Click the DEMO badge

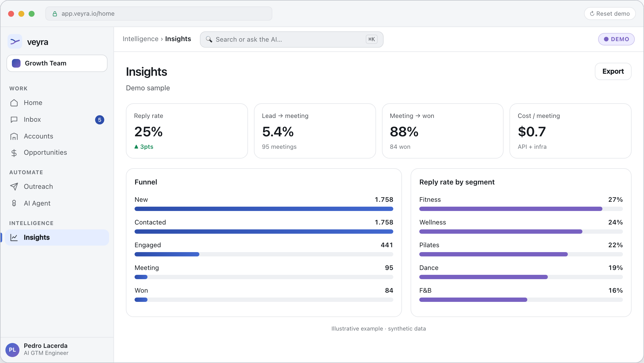(616, 39)
